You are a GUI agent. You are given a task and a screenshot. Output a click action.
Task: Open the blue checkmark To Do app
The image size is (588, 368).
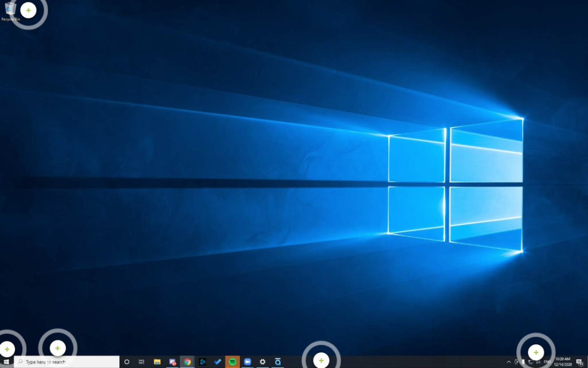coord(218,362)
